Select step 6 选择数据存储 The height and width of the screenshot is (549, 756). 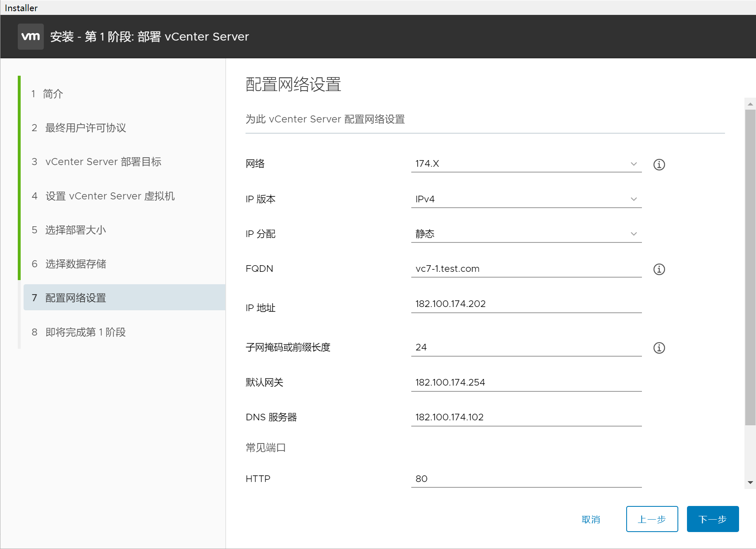point(75,264)
